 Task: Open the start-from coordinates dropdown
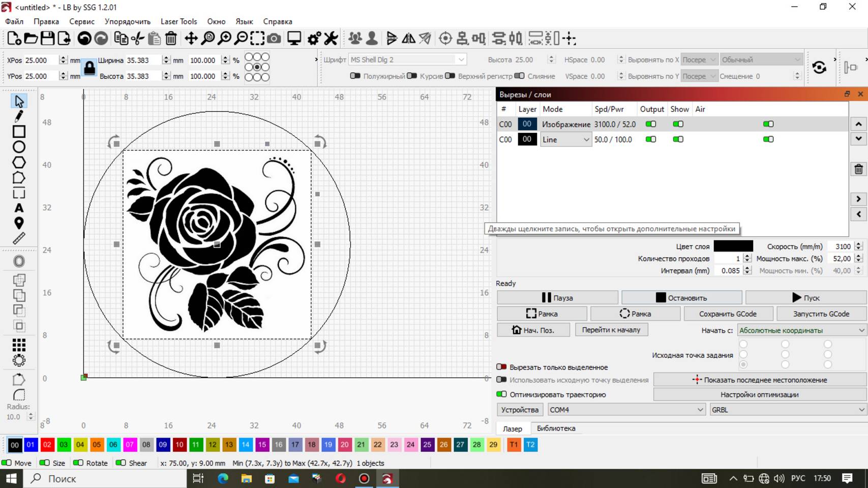[801, 330]
